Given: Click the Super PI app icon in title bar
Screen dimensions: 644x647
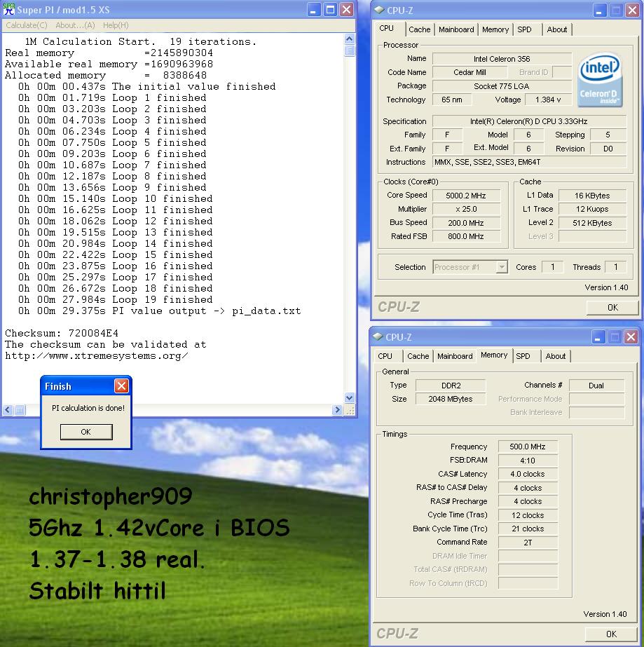Looking at the screenshot, I should (x=8, y=9).
